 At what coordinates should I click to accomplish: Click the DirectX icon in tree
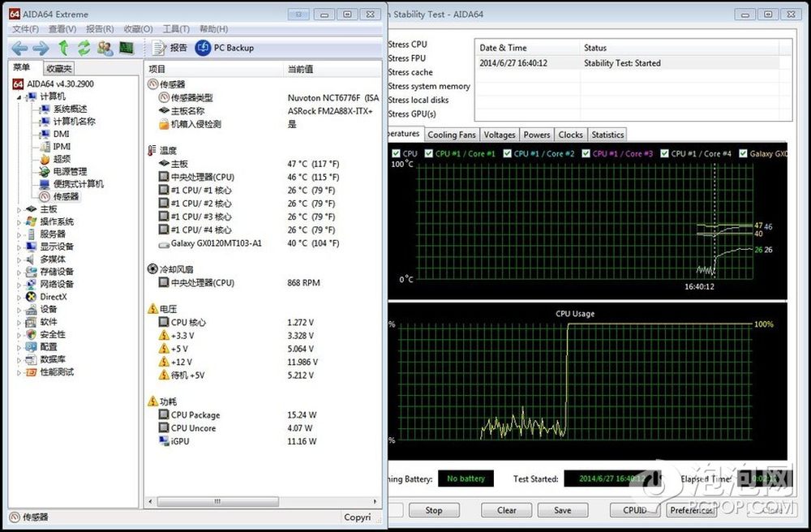tap(31, 297)
